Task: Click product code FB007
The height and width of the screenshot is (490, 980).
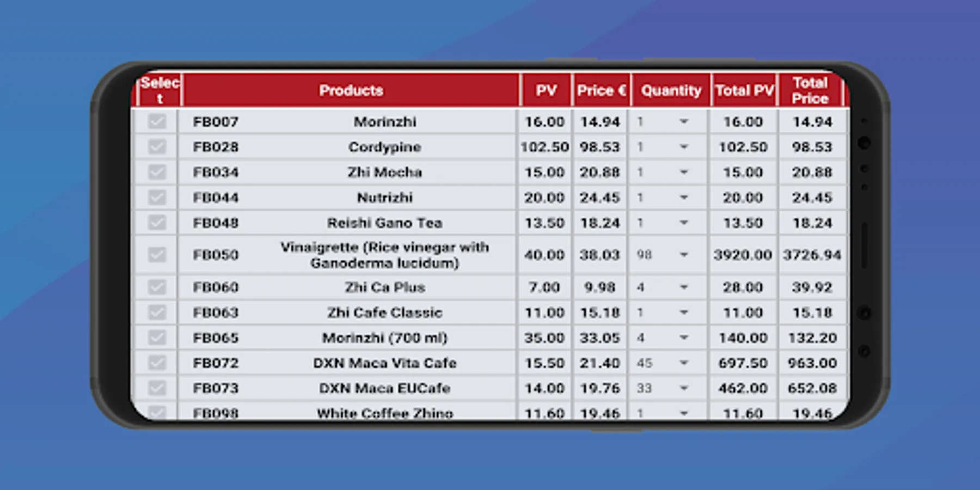Action: (216, 121)
